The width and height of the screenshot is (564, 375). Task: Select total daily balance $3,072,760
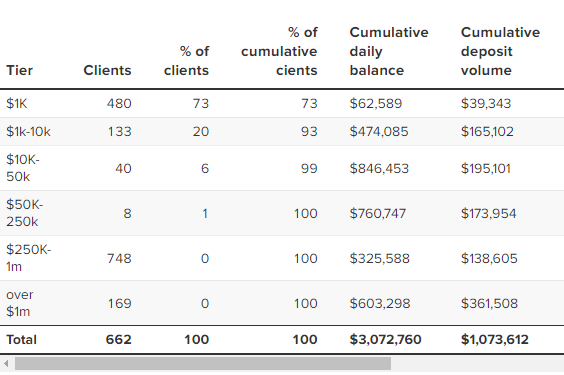[385, 339]
